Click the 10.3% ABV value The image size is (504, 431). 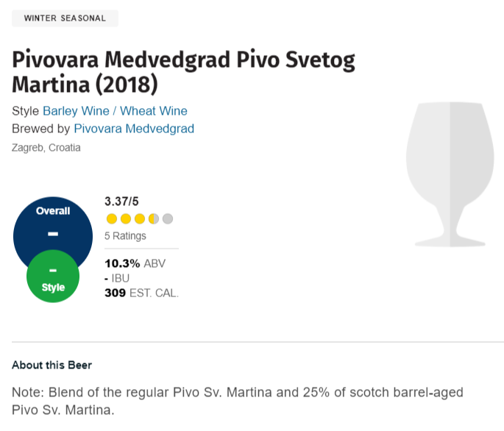click(x=135, y=263)
